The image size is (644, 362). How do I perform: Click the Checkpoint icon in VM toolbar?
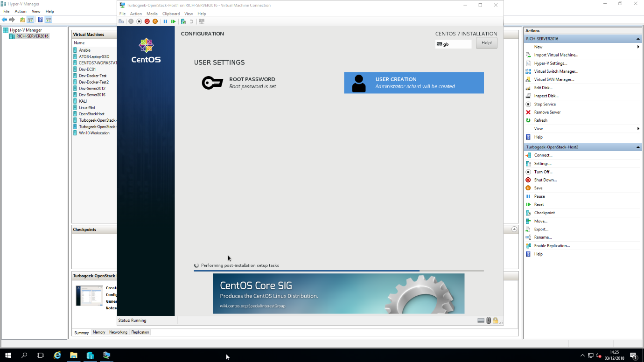(x=183, y=21)
